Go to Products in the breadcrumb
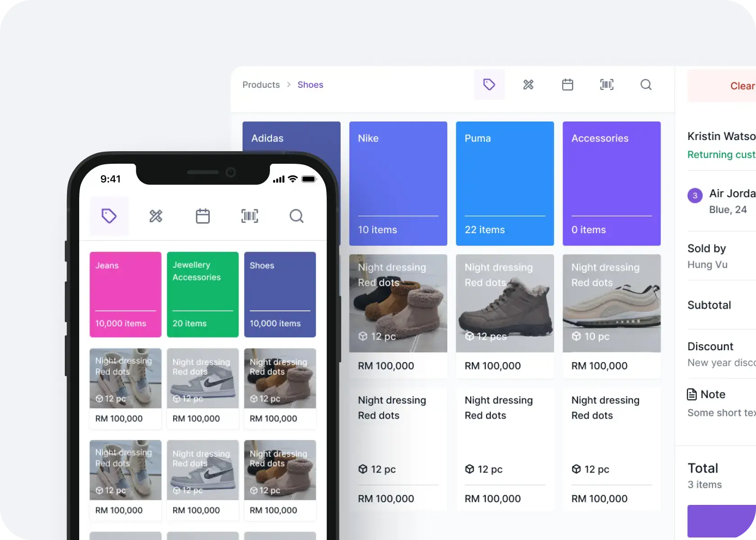The height and width of the screenshot is (540, 756). click(x=261, y=85)
